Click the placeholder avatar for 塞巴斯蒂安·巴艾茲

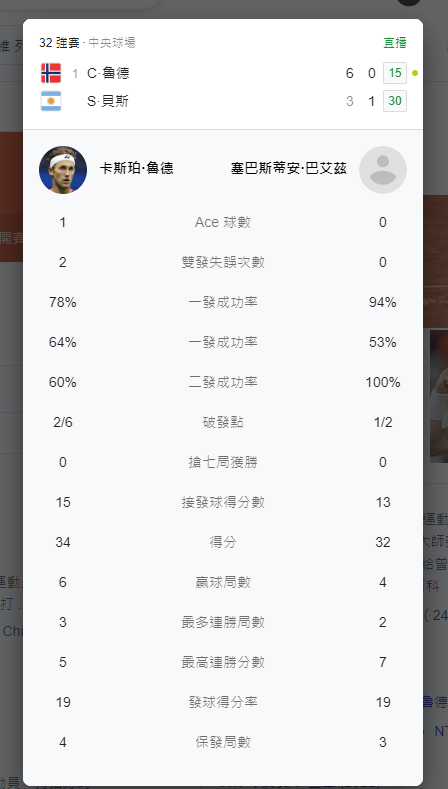coord(383,170)
